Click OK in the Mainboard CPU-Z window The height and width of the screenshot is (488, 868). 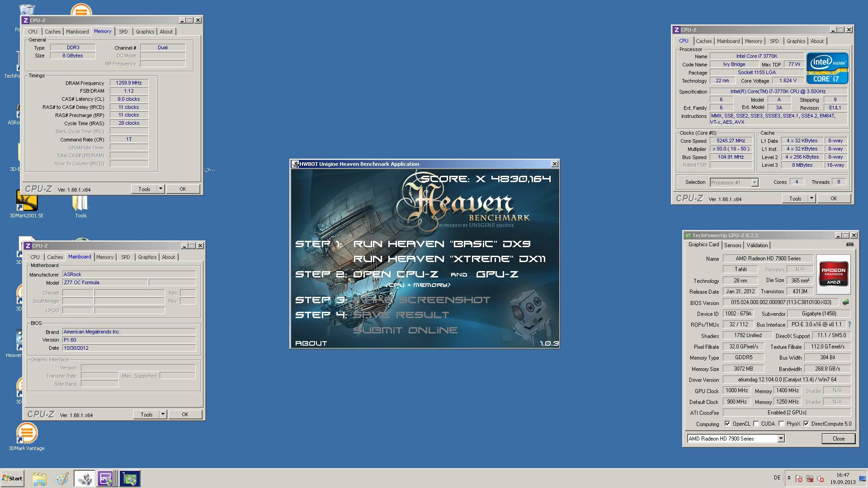[x=185, y=414]
